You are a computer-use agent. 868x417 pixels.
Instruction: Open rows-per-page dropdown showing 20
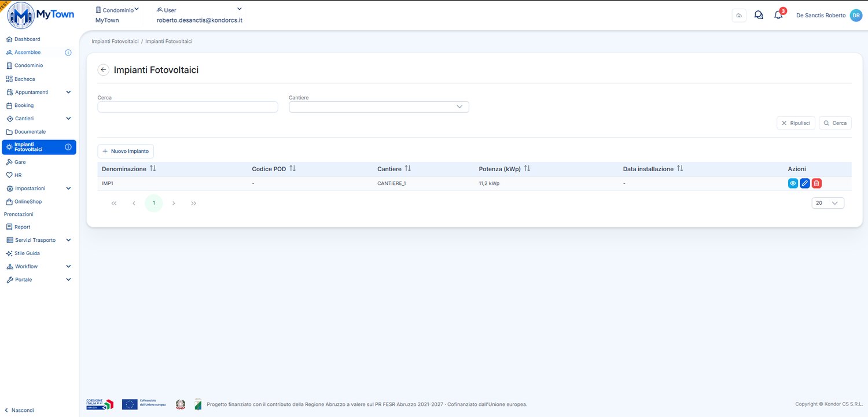pyautogui.click(x=828, y=203)
